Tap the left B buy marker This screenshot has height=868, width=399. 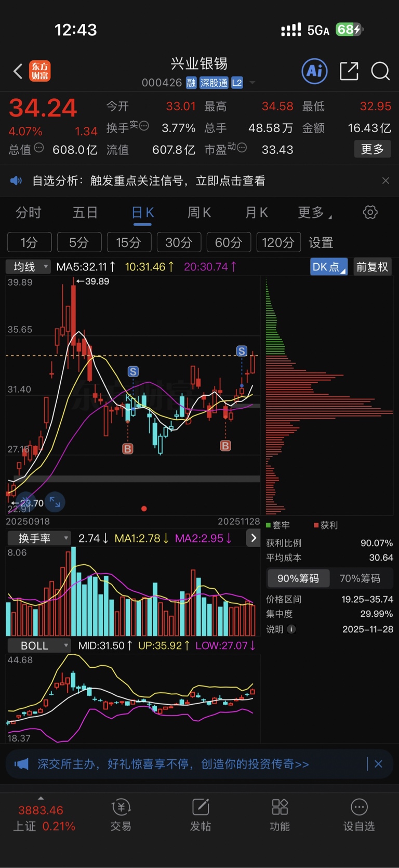(x=128, y=448)
